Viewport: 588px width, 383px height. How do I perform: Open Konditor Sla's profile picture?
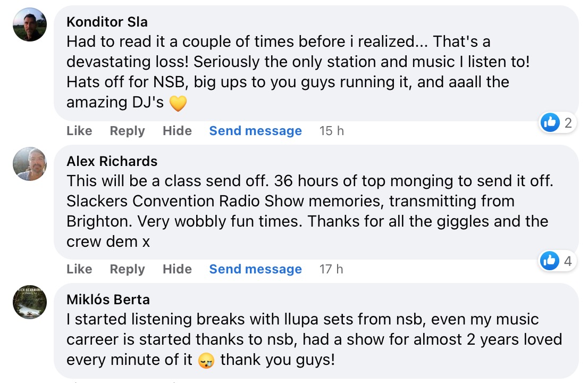(30, 24)
